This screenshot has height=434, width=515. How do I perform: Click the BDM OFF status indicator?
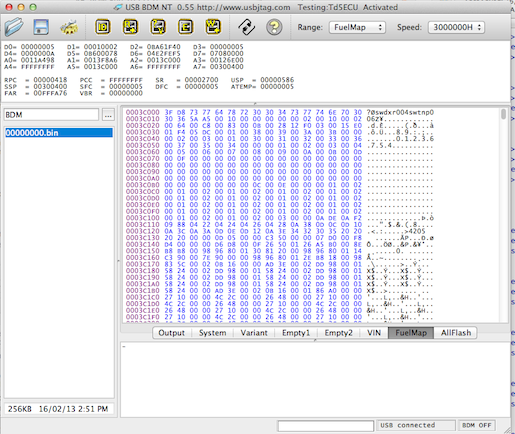477,425
